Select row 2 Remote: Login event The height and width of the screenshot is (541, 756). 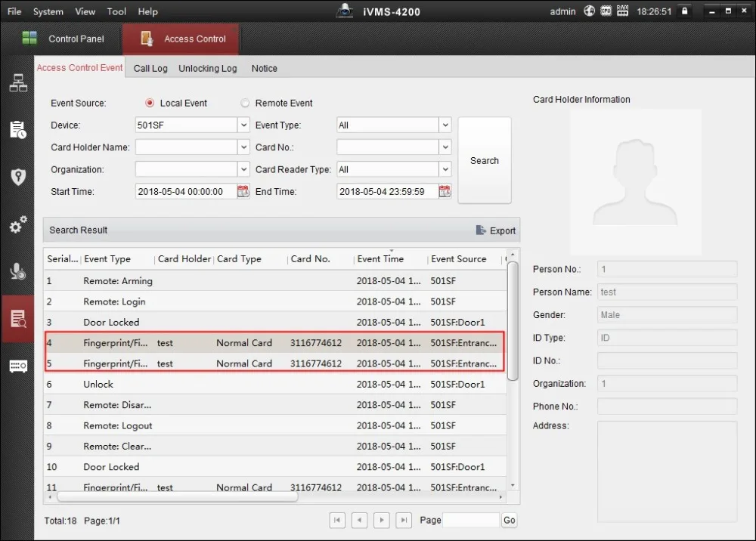click(275, 301)
